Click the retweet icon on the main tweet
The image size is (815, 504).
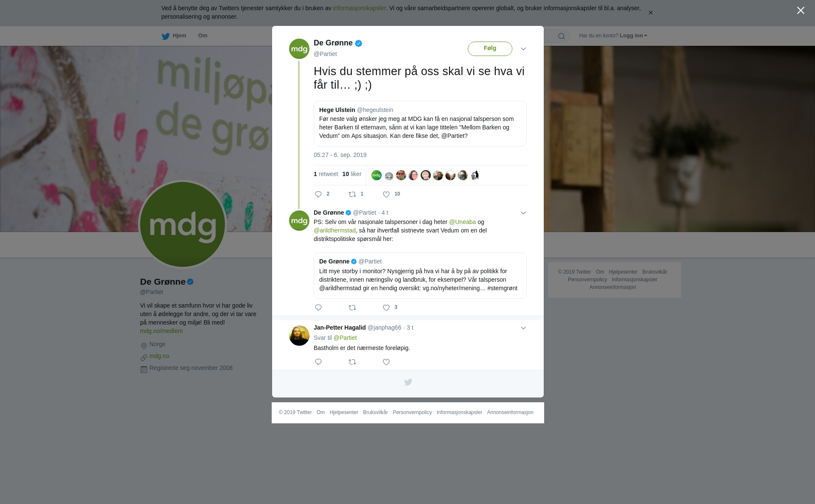[x=352, y=194]
